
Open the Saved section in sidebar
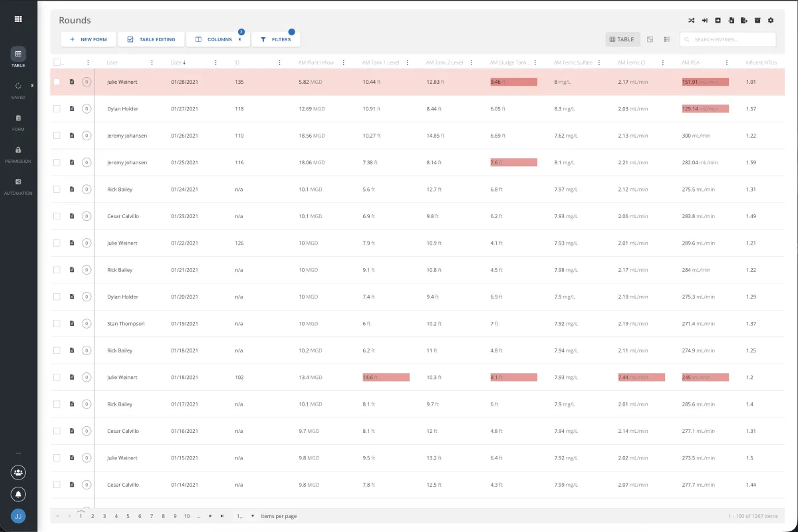click(x=18, y=90)
